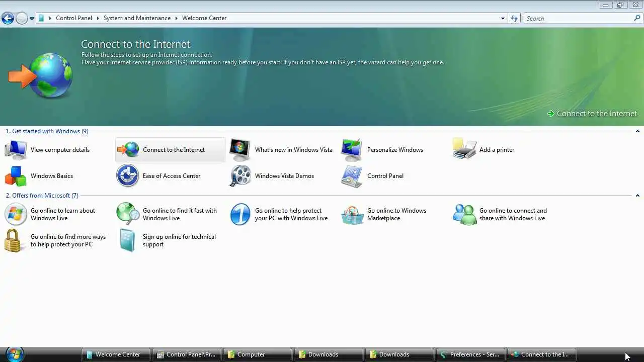The width and height of the screenshot is (644, 362).
Task: Click the Forward navigation arrow button
Action: (x=22, y=19)
